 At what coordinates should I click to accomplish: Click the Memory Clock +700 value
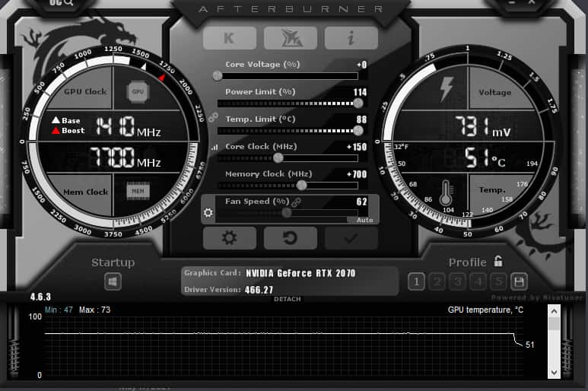357,174
